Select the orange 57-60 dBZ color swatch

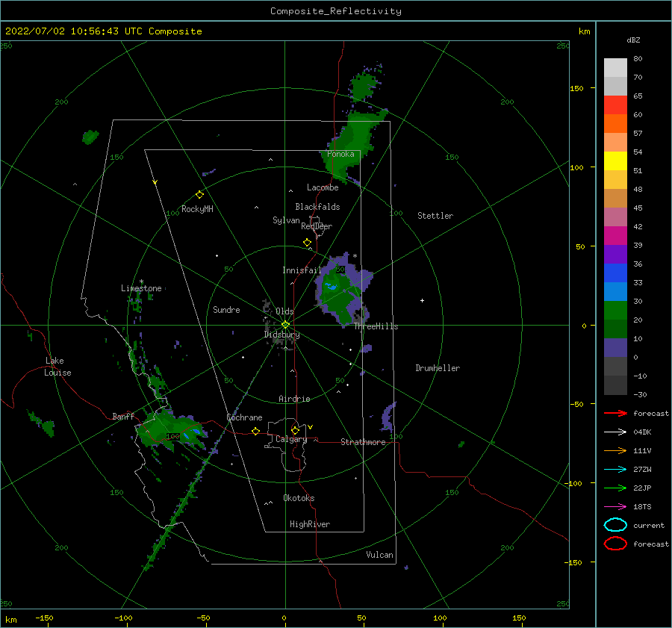[615, 124]
